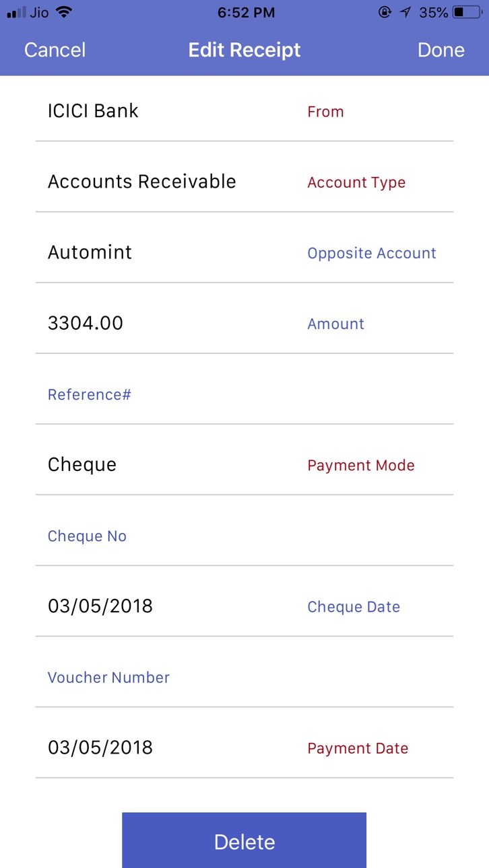This screenshot has height=868, width=489.
Task: Edit the 3304.00 amount field
Action: point(244,323)
